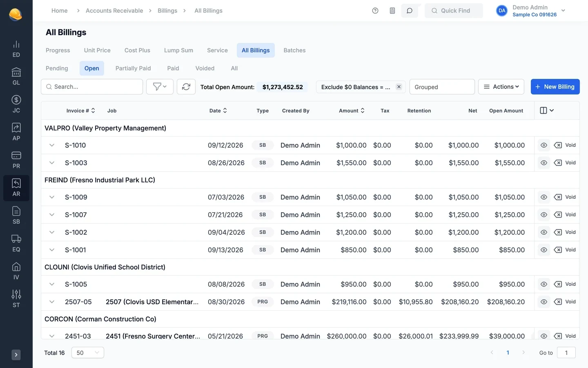This screenshot has height=368, width=588.
Task: View invoice S-1009 with eye icon
Action: coord(544,197)
